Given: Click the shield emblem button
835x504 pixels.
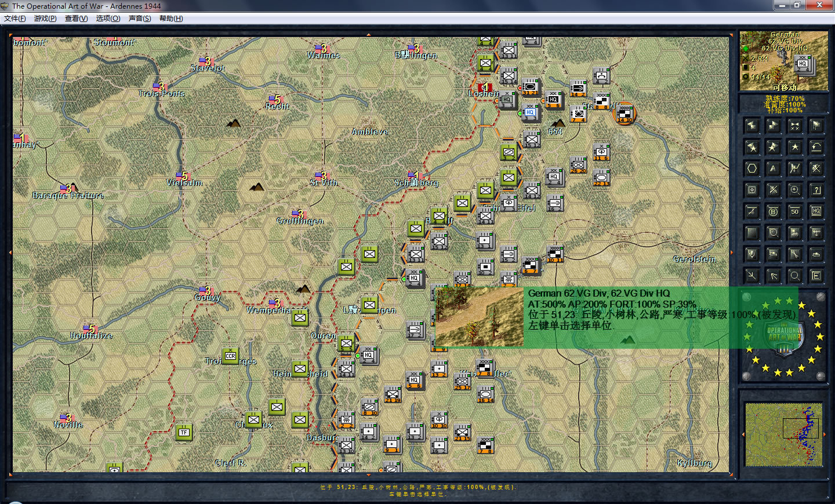Looking at the screenshot, I should [x=752, y=254].
